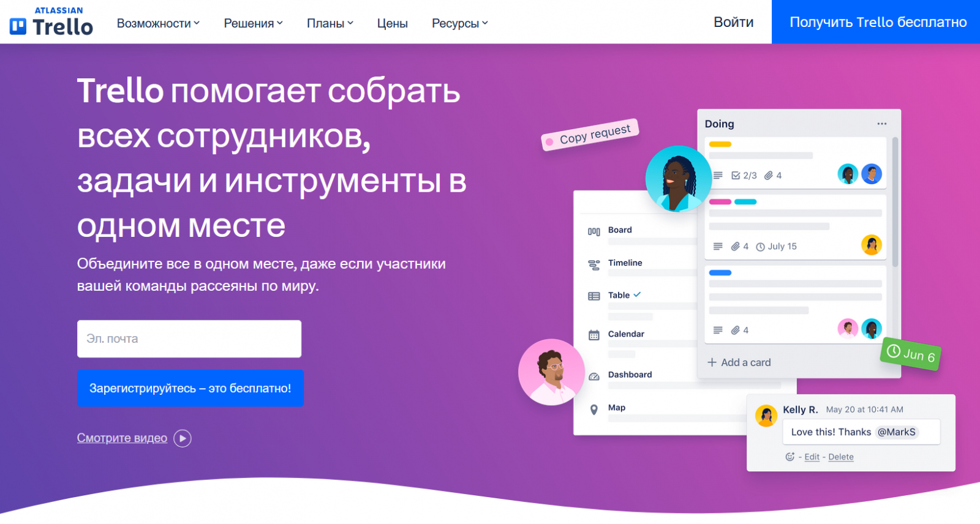Click the Map pin icon
980x524 pixels.
pyautogui.click(x=594, y=410)
